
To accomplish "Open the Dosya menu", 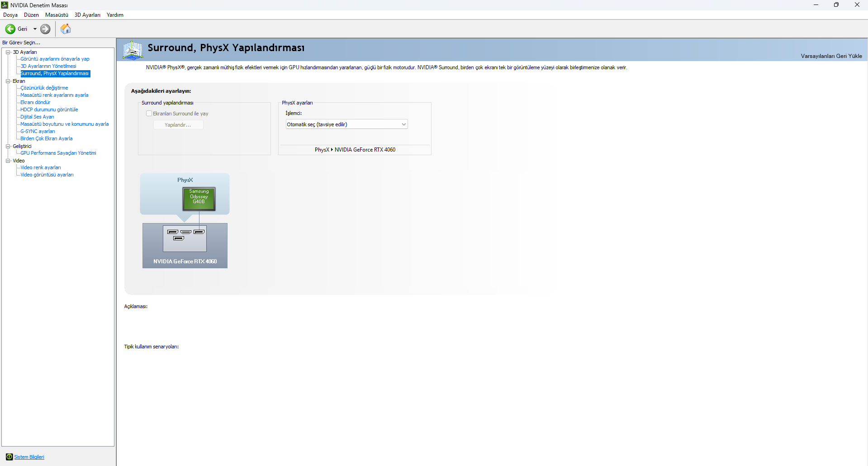I will coord(10,15).
